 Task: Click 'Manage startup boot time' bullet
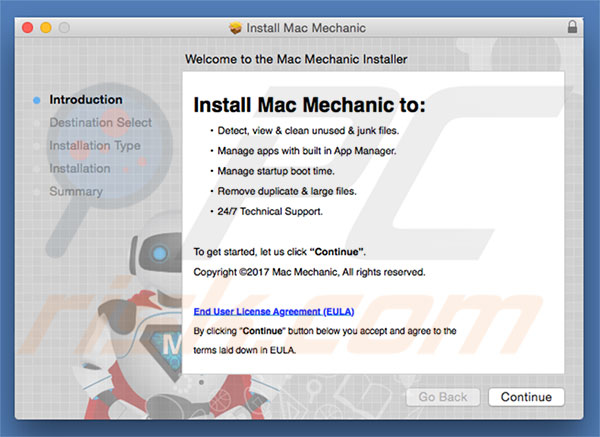(x=276, y=171)
